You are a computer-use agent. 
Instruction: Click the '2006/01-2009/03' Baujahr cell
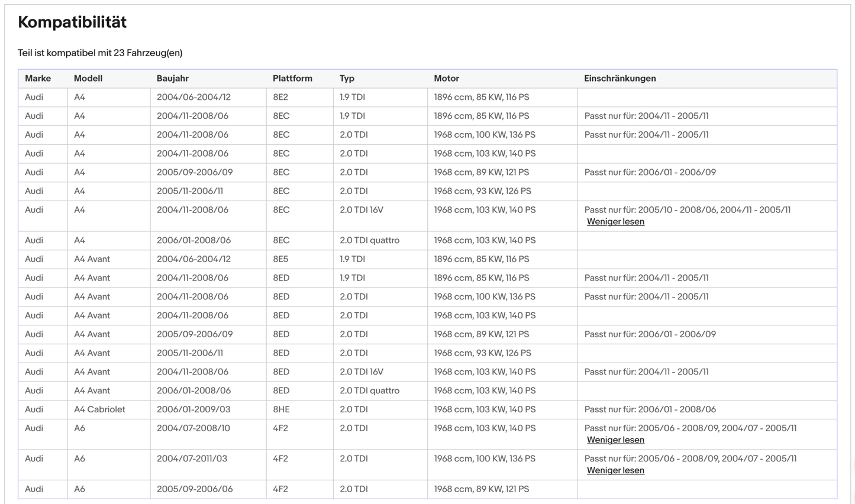point(193,409)
